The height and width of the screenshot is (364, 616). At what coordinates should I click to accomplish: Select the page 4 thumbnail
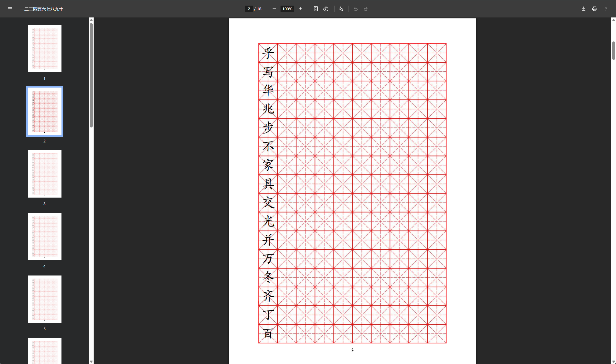point(44,236)
